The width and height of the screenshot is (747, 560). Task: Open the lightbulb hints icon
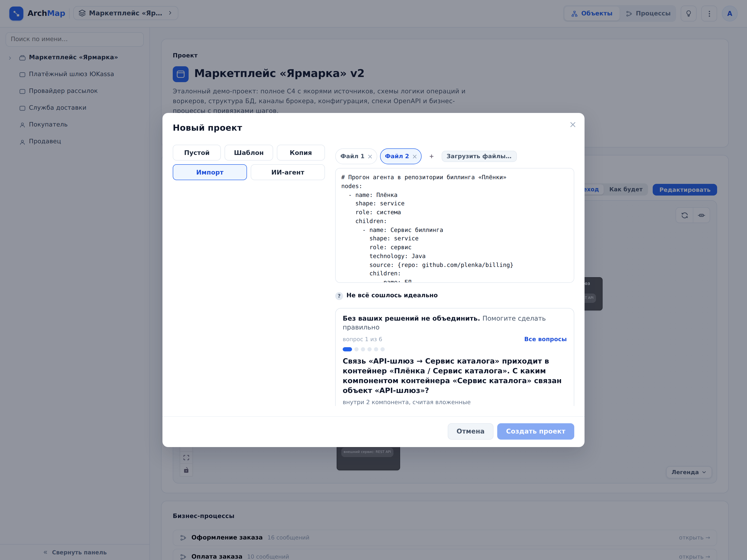click(x=689, y=14)
